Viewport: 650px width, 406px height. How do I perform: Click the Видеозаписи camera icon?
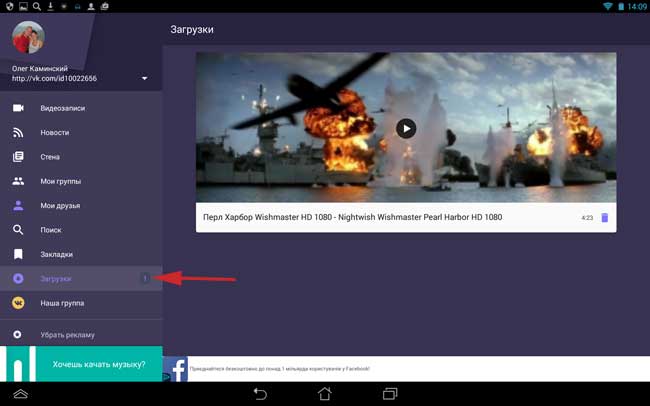(18, 108)
